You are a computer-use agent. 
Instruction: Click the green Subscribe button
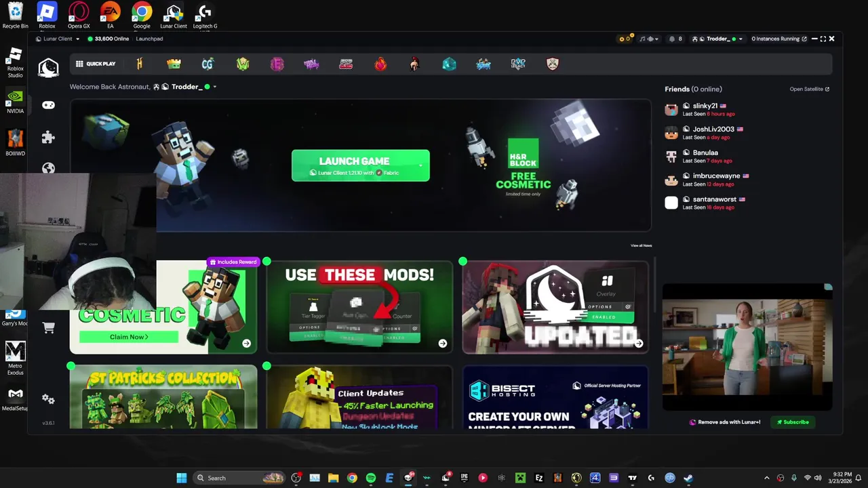click(x=793, y=422)
